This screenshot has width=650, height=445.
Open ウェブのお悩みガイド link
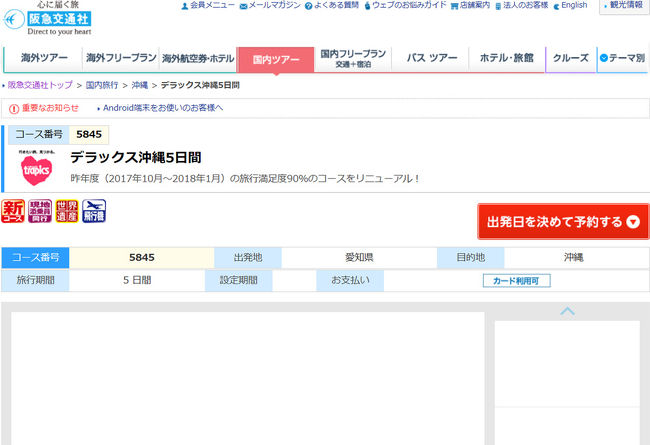[405, 5]
